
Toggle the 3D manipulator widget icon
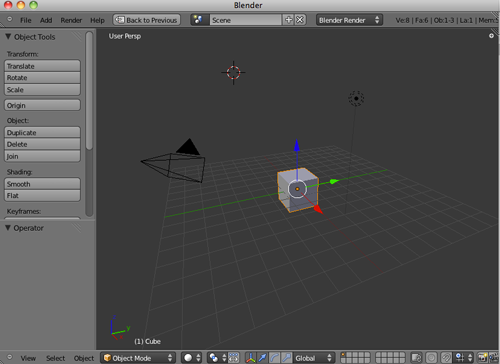coord(251,358)
